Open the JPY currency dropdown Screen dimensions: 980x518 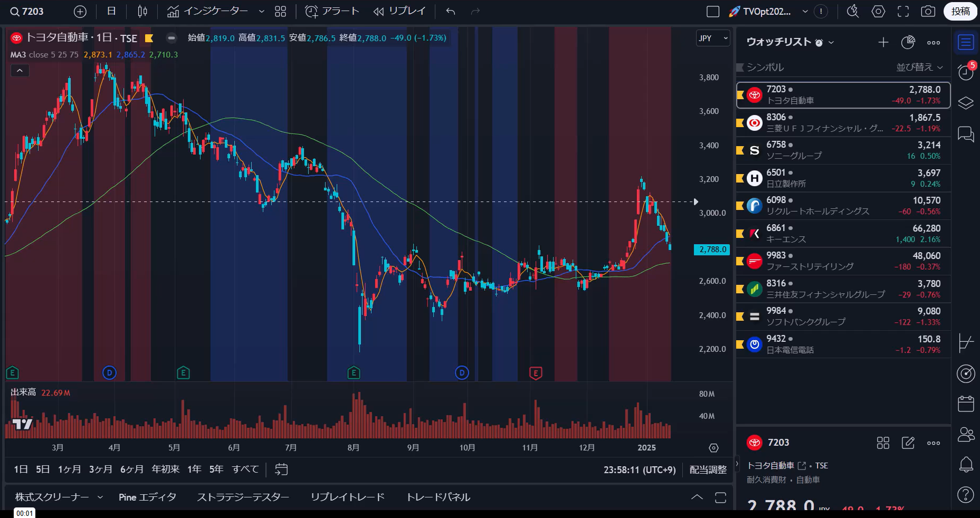click(x=713, y=38)
